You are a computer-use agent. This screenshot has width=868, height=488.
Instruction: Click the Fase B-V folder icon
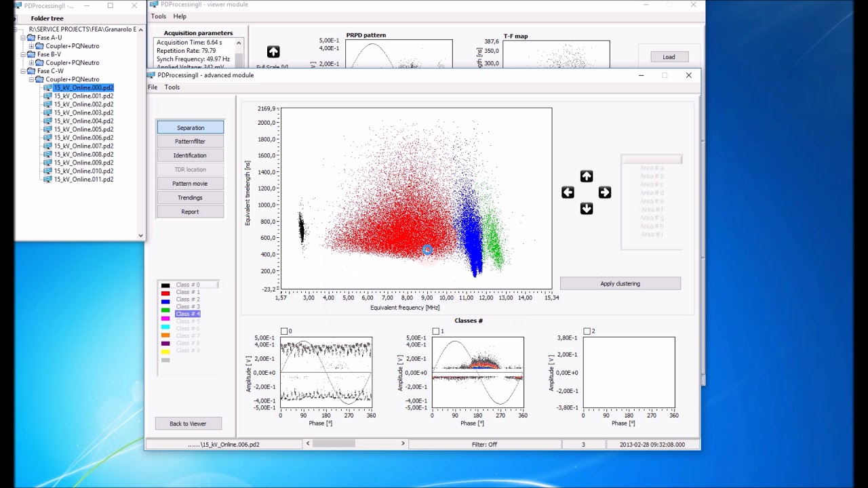[31, 54]
